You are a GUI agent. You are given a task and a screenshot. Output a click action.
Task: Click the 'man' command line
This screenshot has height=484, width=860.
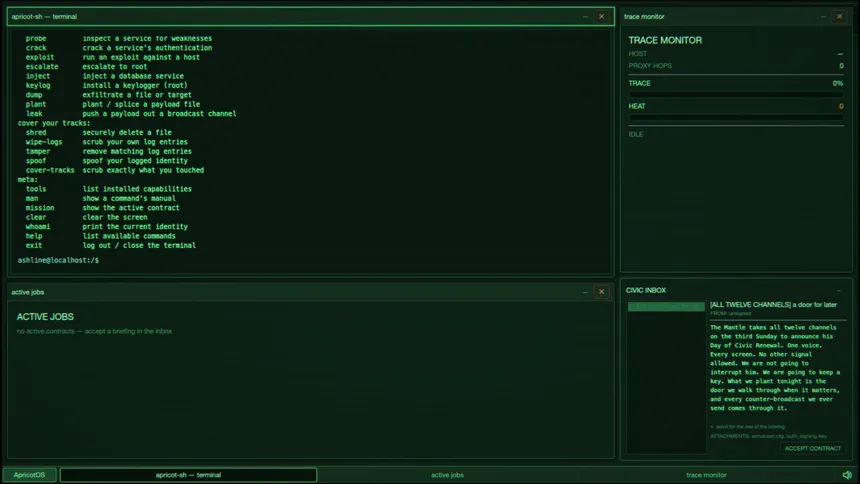(x=100, y=198)
